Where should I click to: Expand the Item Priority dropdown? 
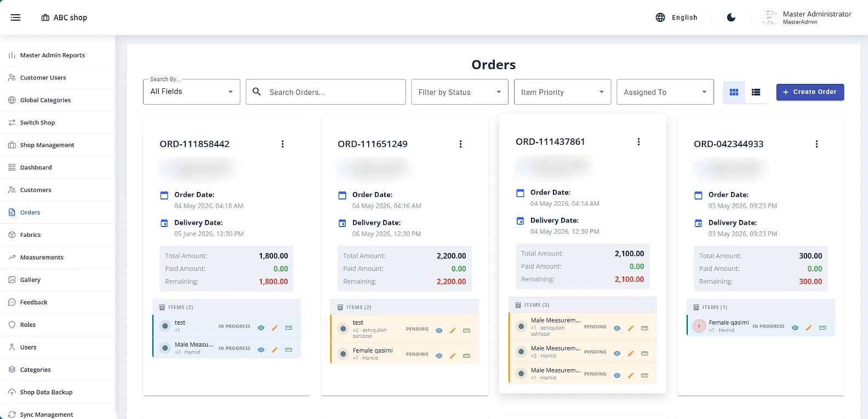562,92
